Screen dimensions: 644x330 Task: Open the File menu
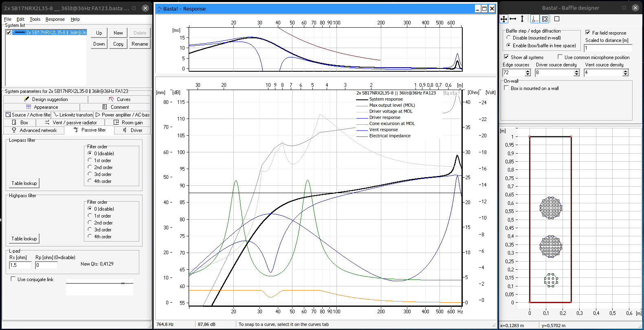point(8,19)
